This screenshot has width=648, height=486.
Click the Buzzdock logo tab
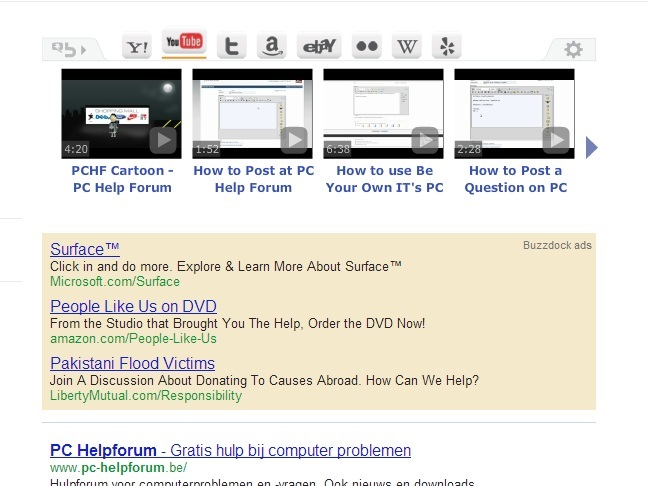pyautogui.click(x=69, y=50)
